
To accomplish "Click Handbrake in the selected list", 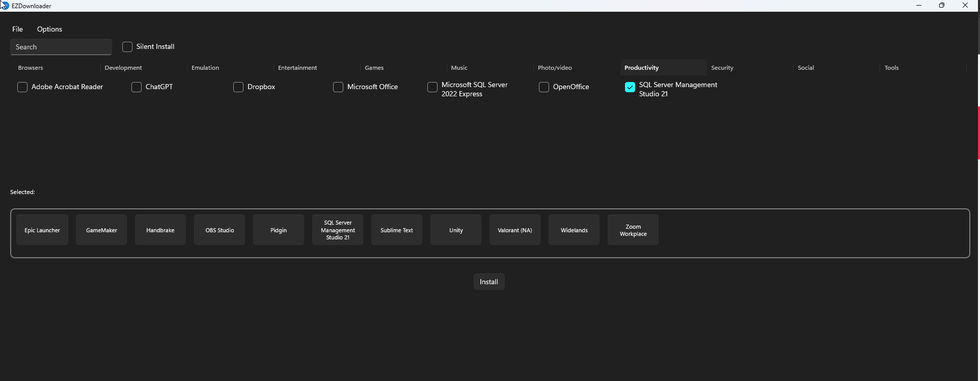I will [x=160, y=230].
